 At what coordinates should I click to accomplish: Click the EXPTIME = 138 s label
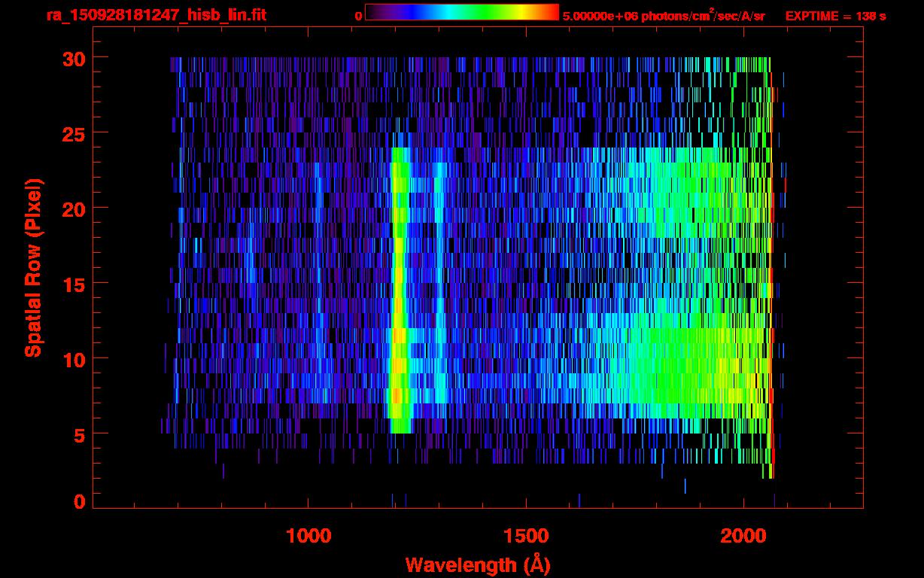(x=835, y=16)
